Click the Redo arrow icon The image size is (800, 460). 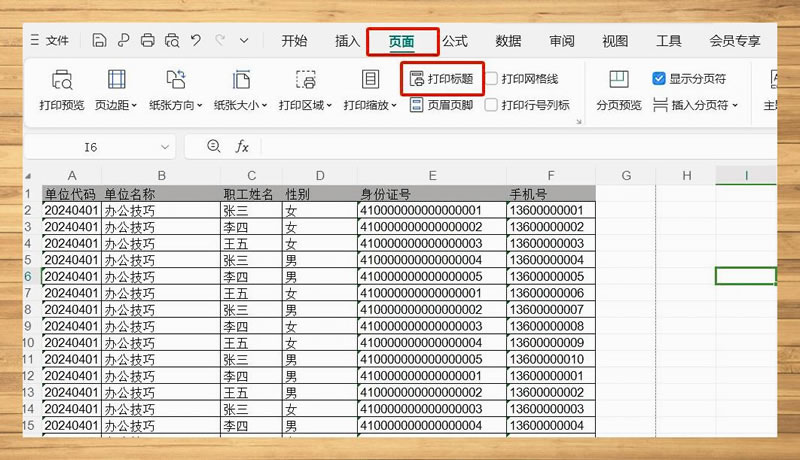(220, 40)
